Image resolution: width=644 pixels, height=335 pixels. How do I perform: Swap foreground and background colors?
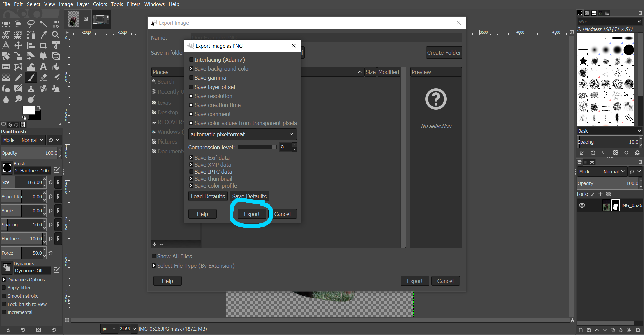coord(39,108)
